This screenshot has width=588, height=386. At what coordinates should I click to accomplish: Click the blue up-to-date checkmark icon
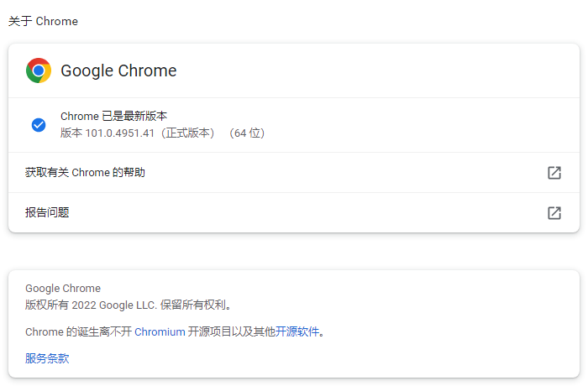tap(39, 125)
